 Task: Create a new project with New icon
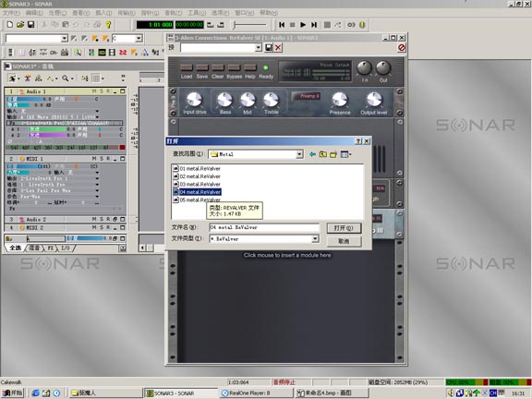(10, 24)
